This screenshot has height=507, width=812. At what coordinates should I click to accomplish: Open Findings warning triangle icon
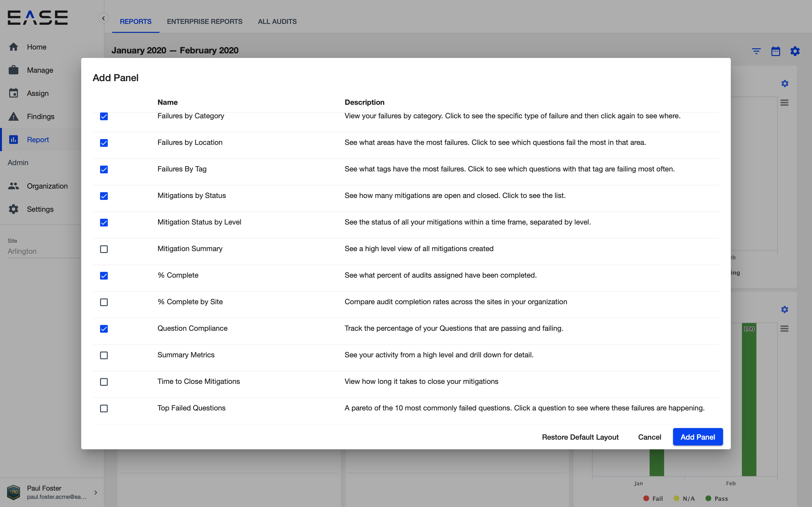(x=14, y=116)
